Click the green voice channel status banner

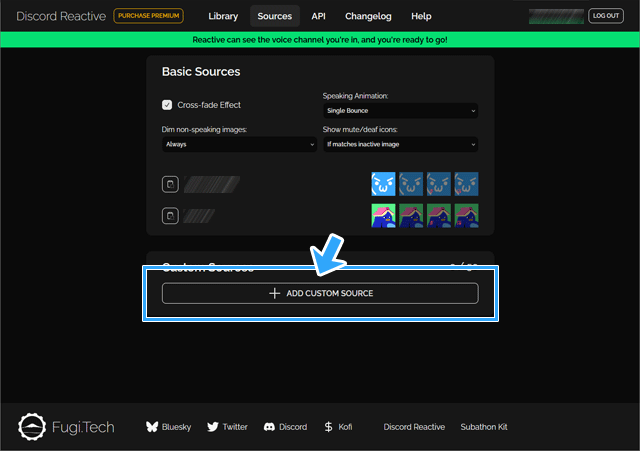click(320, 40)
